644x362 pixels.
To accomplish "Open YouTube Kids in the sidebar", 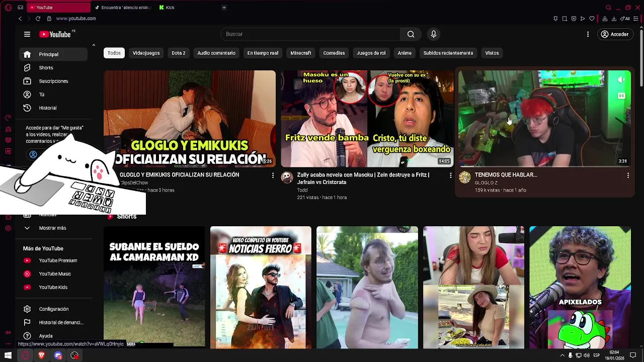I will (x=53, y=287).
